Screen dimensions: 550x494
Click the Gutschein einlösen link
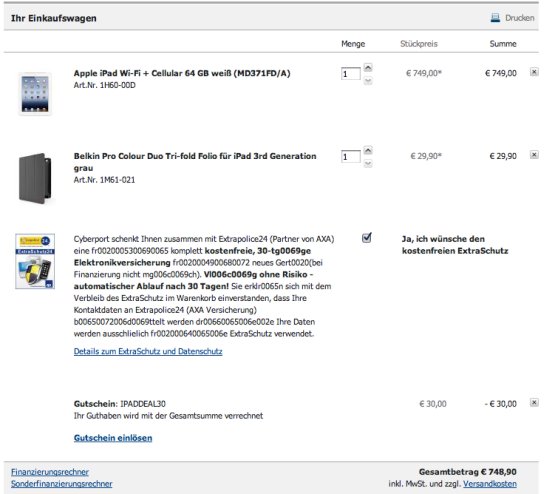113,438
